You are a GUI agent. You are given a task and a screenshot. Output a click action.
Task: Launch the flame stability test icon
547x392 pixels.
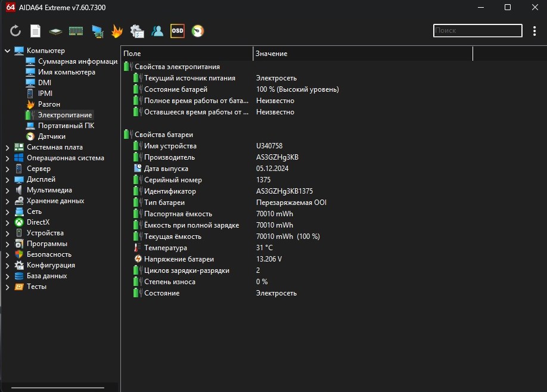[x=117, y=31]
